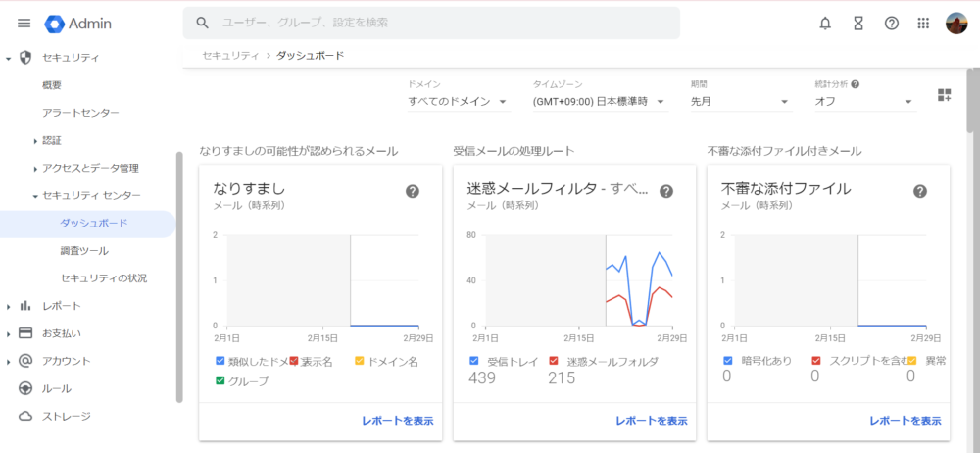The image size is (980, 453).
Task: Open the hourglass tasks icon
Action: point(858,24)
